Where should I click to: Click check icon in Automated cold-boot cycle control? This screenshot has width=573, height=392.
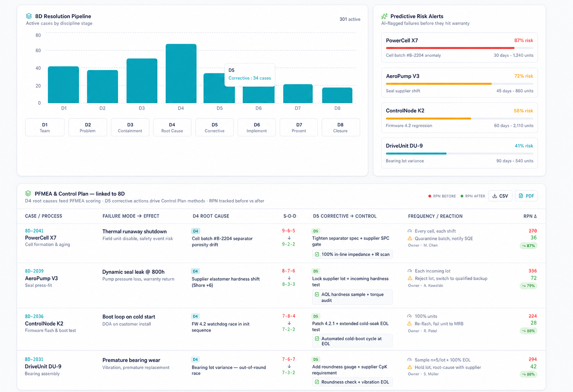[317, 339]
